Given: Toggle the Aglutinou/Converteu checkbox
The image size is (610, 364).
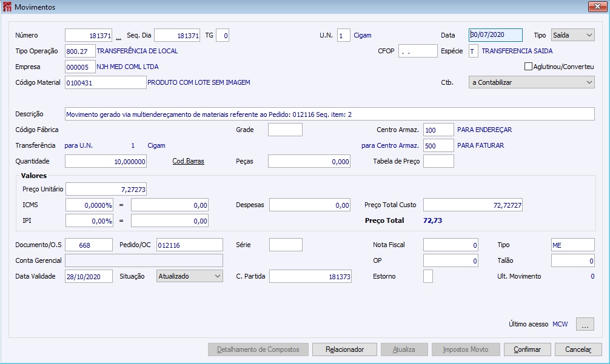Looking at the screenshot, I should tap(528, 67).
